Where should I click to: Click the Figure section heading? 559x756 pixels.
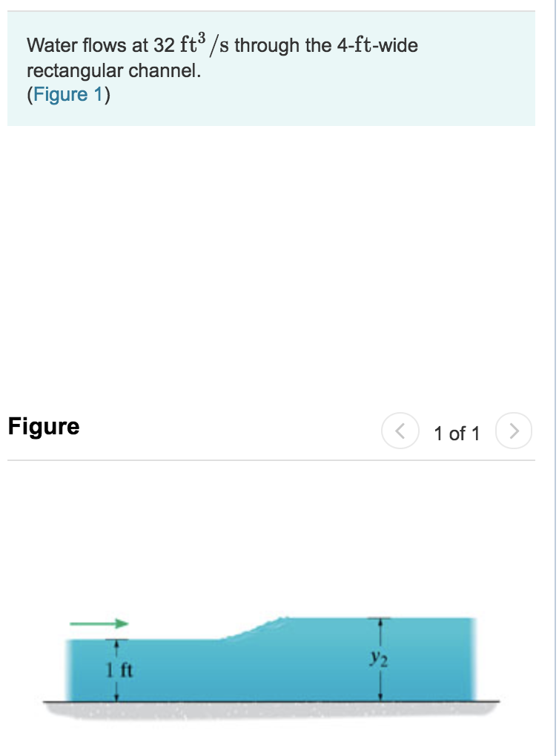click(43, 426)
